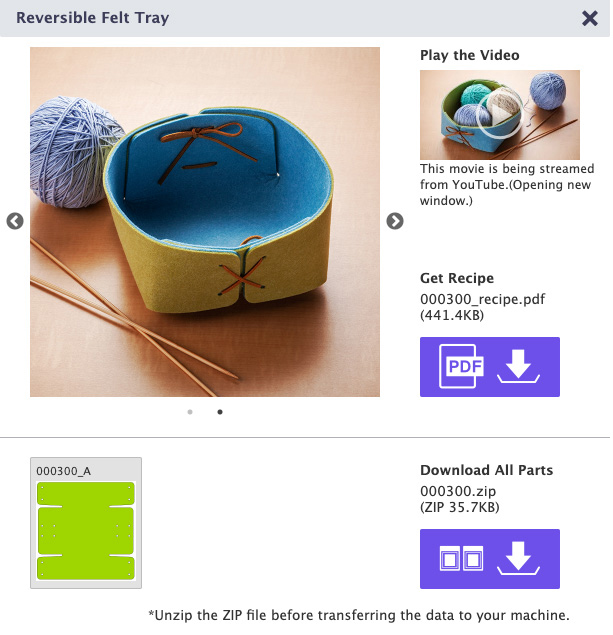Click the two-panel parts icon

click(x=461, y=558)
